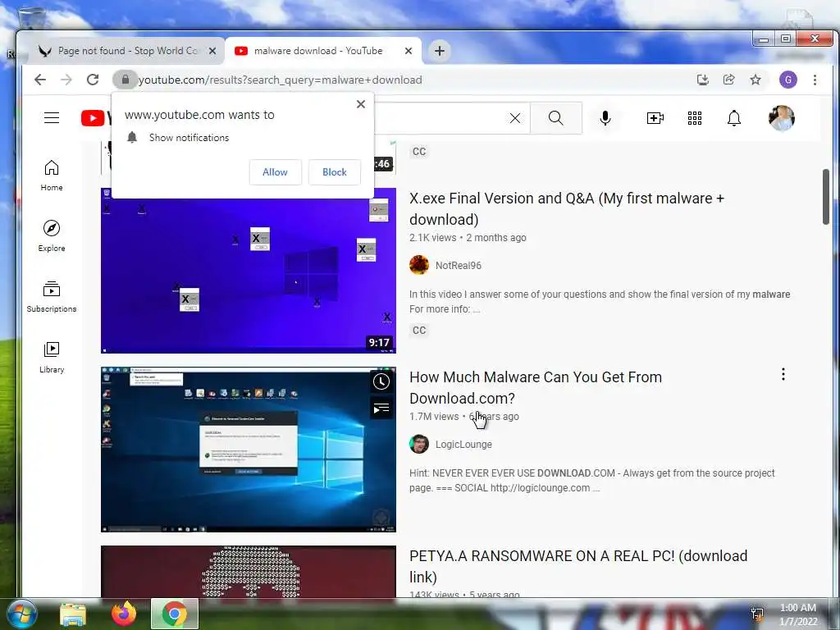
Task: Add Download.com video to queue
Action: (381, 409)
